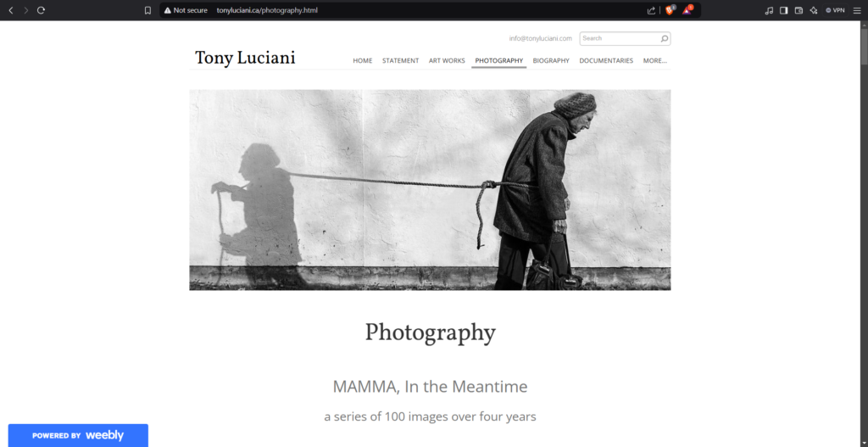Click the magnifier search icon on site
This screenshot has width=868, height=447.
[665, 38]
